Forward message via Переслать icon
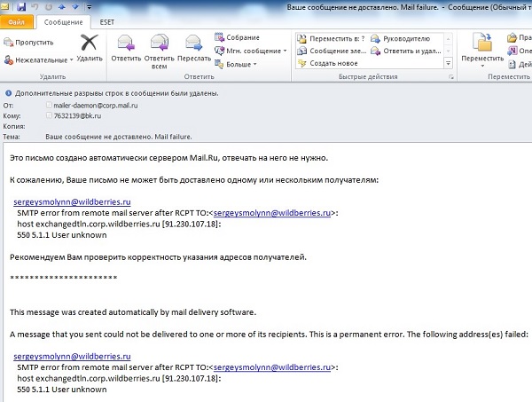Viewport: 532px width, 402px height. pos(194,48)
